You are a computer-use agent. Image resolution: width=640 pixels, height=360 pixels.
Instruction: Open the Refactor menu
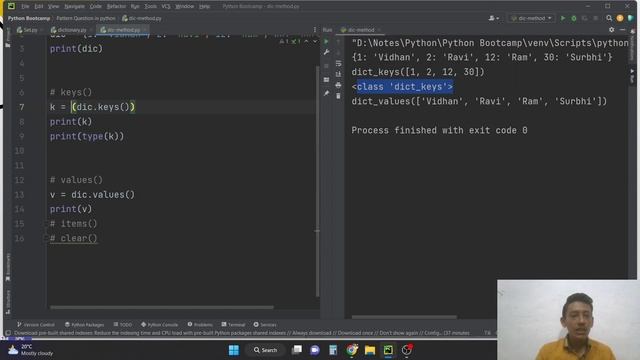[116, 7]
